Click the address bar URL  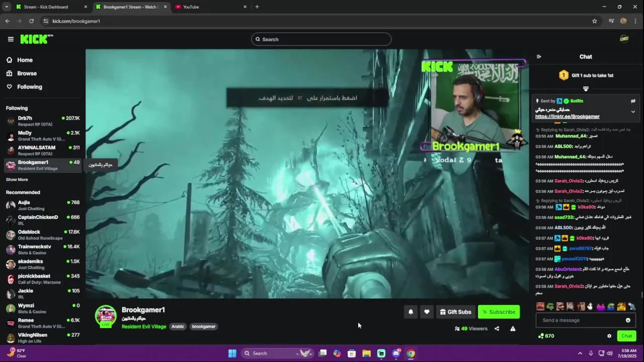click(x=76, y=21)
